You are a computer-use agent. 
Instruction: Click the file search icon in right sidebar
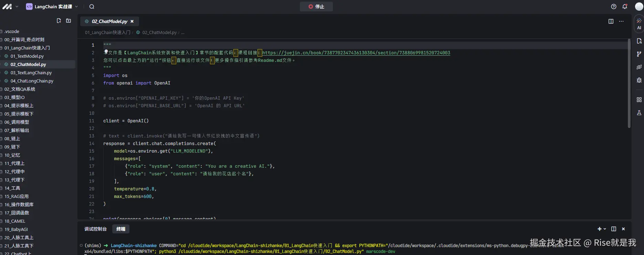pos(639,41)
